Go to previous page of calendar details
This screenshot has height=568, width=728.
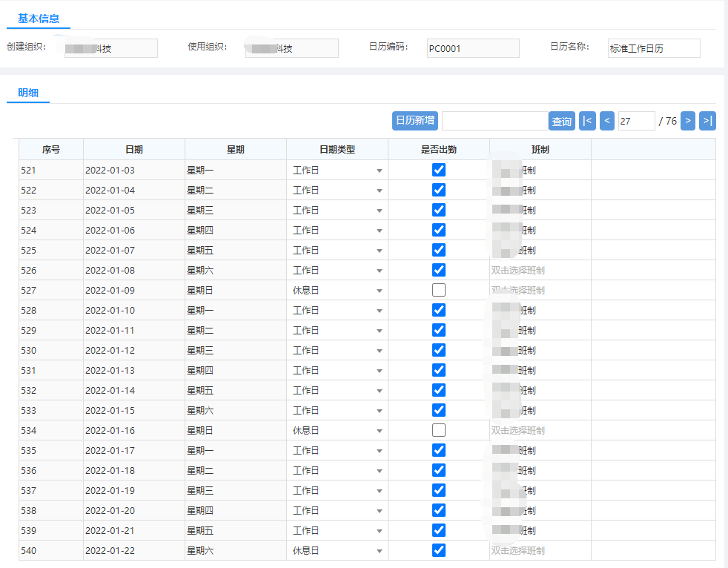click(x=607, y=121)
